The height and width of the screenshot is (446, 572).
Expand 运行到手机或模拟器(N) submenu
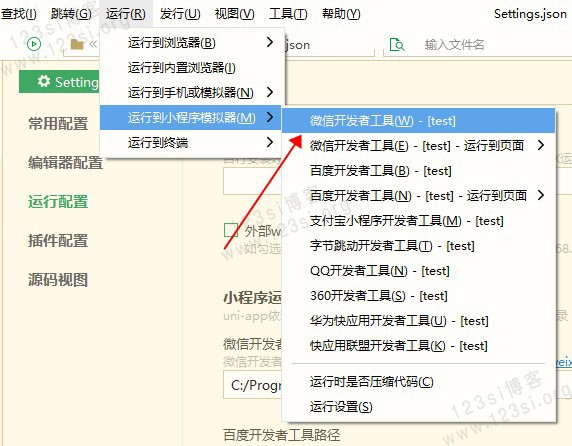pos(192,92)
